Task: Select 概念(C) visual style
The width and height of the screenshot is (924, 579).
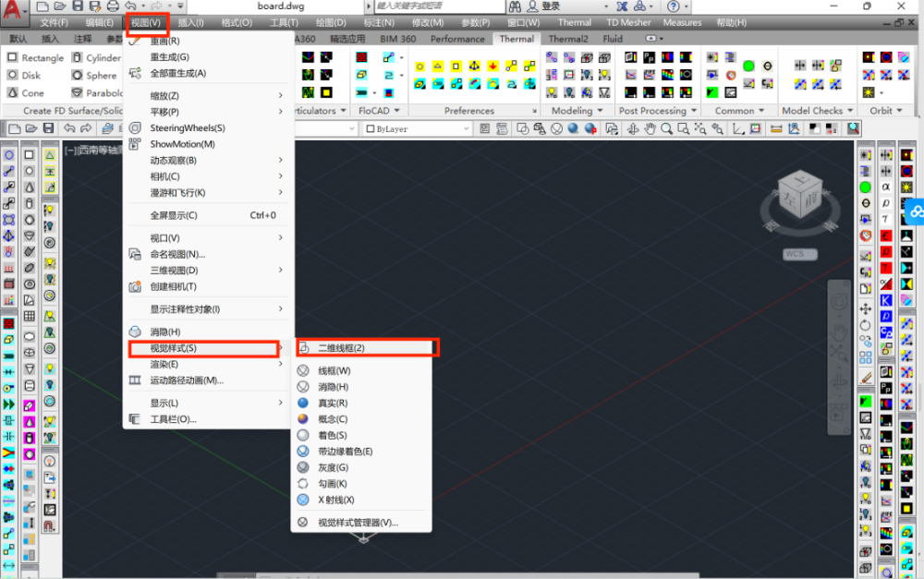Action: [361, 419]
